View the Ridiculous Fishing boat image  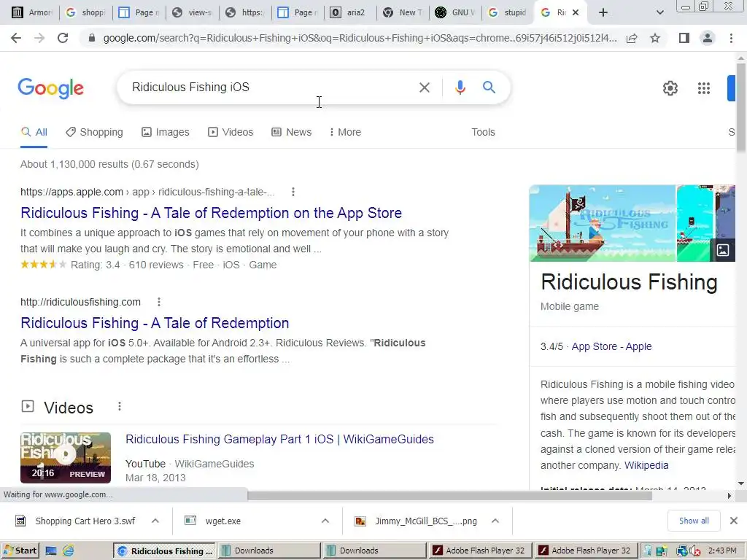tap(602, 223)
